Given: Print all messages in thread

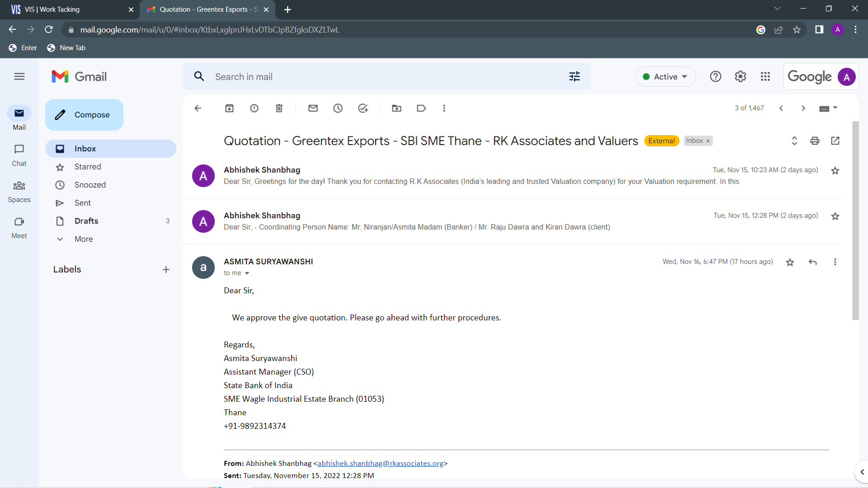Looking at the screenshot, I should point(815,141).
